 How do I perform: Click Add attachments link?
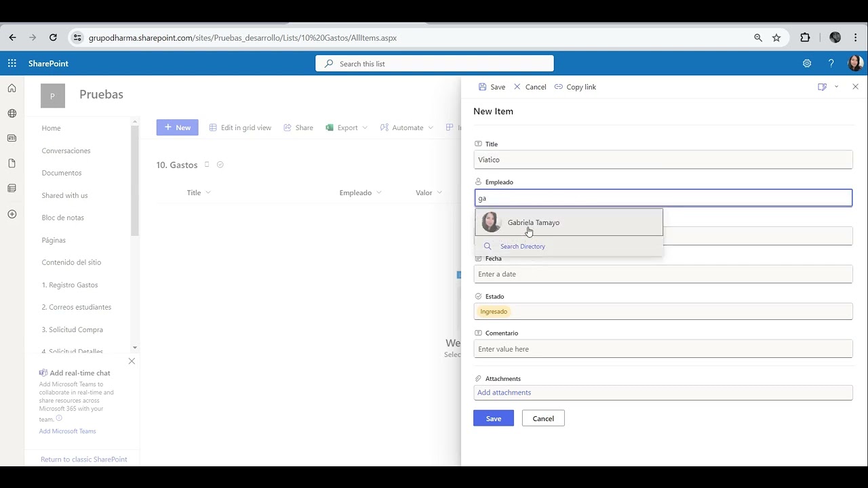click(x=504, y=392)
